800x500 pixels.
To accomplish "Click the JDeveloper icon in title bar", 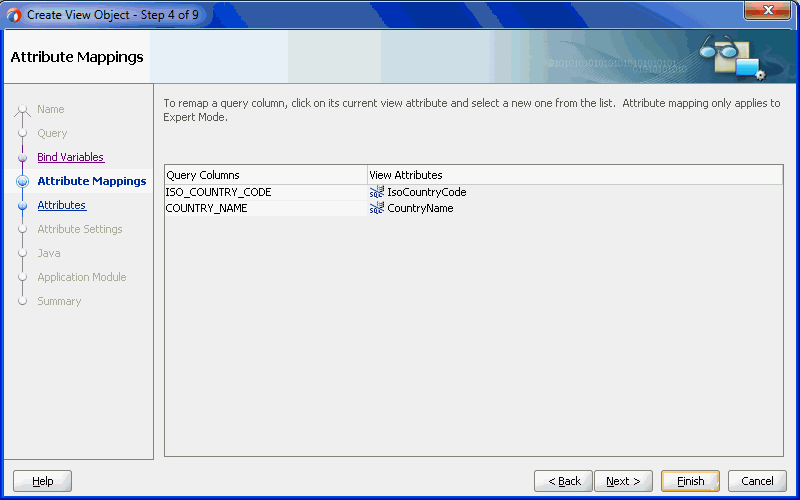I will point(14,15).
